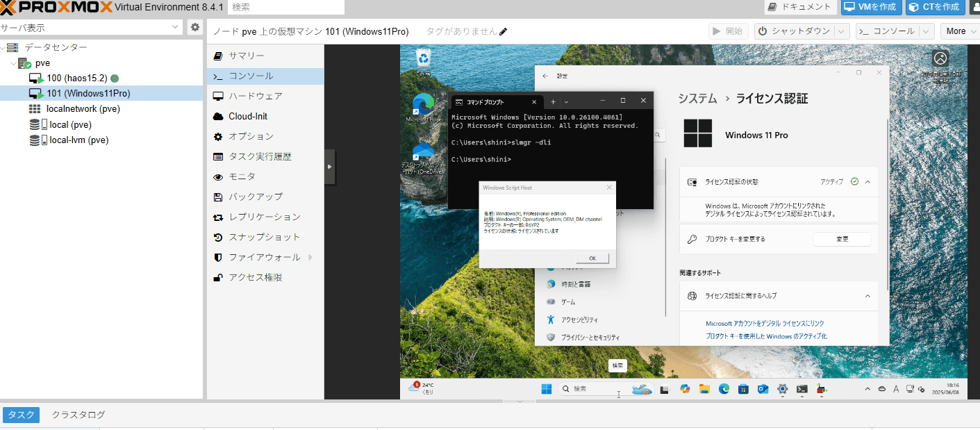Switch to the クラスタログ tab

pos(78,415)
